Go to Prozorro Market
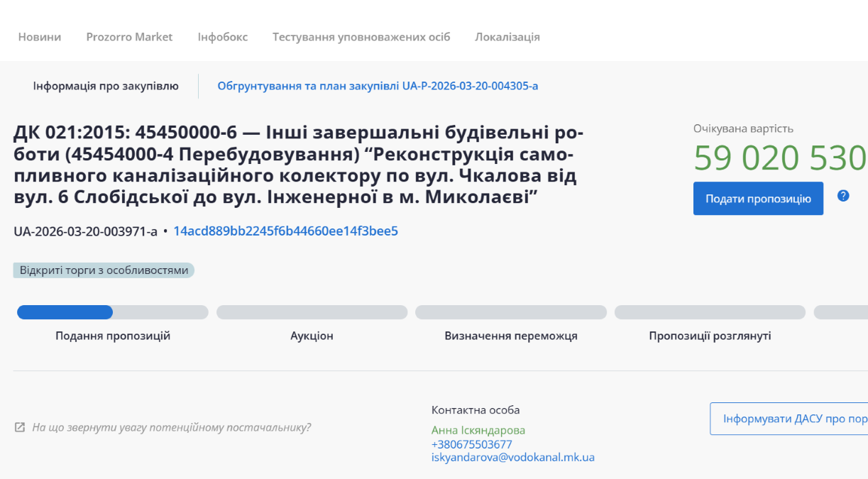The image size is (868, 479). click(x=129, y=37)
